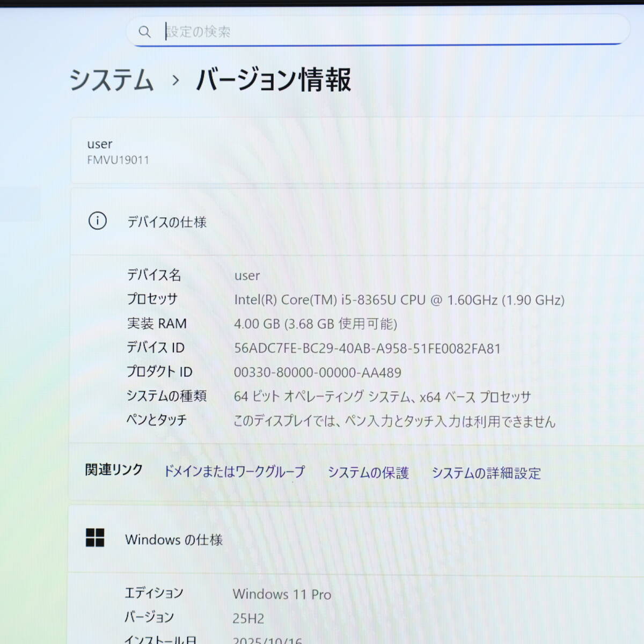
Task: Click the search magnifier icon
Action: [x=144, y=32]
